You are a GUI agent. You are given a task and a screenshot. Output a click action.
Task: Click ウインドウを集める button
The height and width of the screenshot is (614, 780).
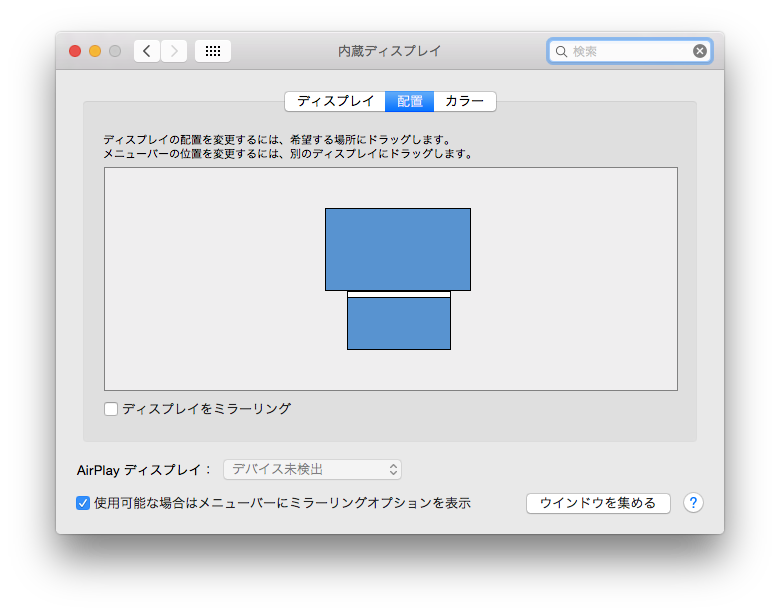[598, 503]
